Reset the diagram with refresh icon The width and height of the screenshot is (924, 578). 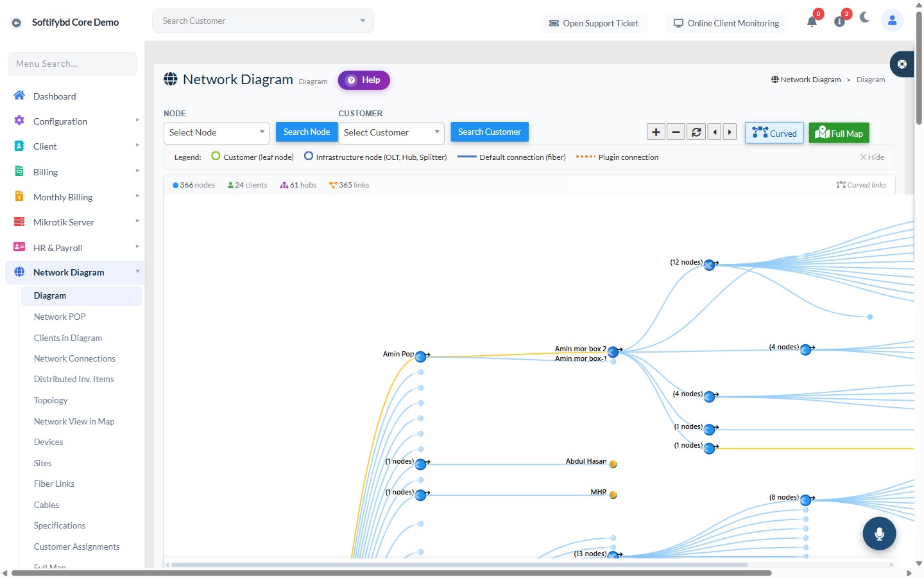[x=696, y=132]
